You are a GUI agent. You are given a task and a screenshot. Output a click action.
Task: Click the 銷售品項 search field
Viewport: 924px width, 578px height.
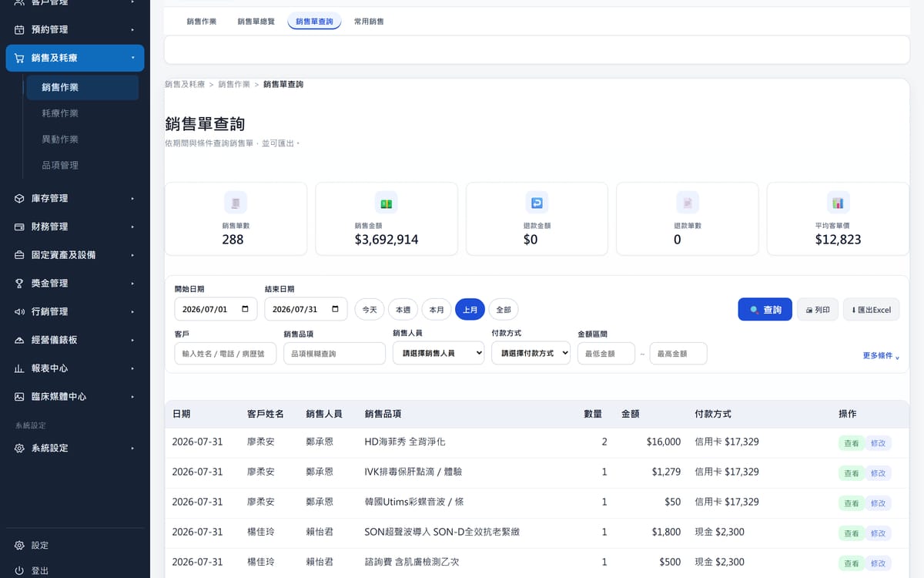pyautogui.click(x=334, y=353)
